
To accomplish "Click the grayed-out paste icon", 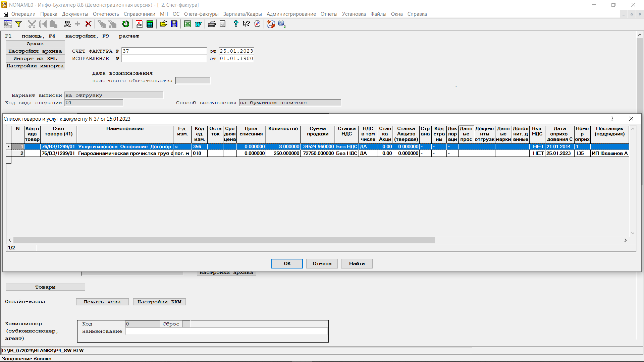I will point(53,24).
